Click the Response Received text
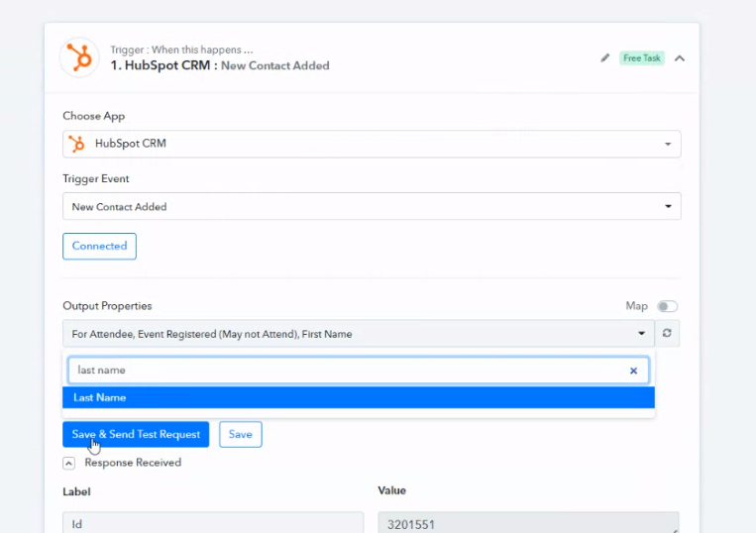 (133, 463)
